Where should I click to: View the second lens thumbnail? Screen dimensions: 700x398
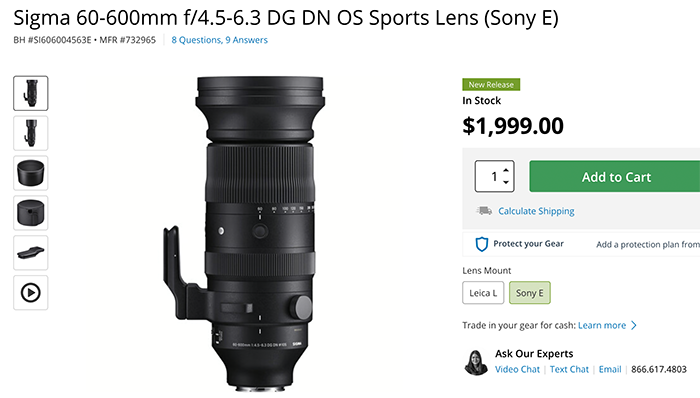click(x=30, y=133)
